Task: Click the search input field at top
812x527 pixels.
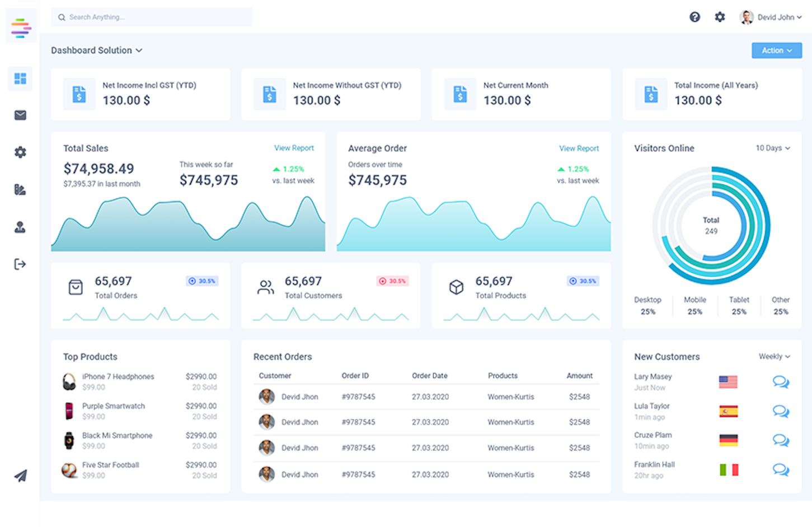Action: (151, 17)
